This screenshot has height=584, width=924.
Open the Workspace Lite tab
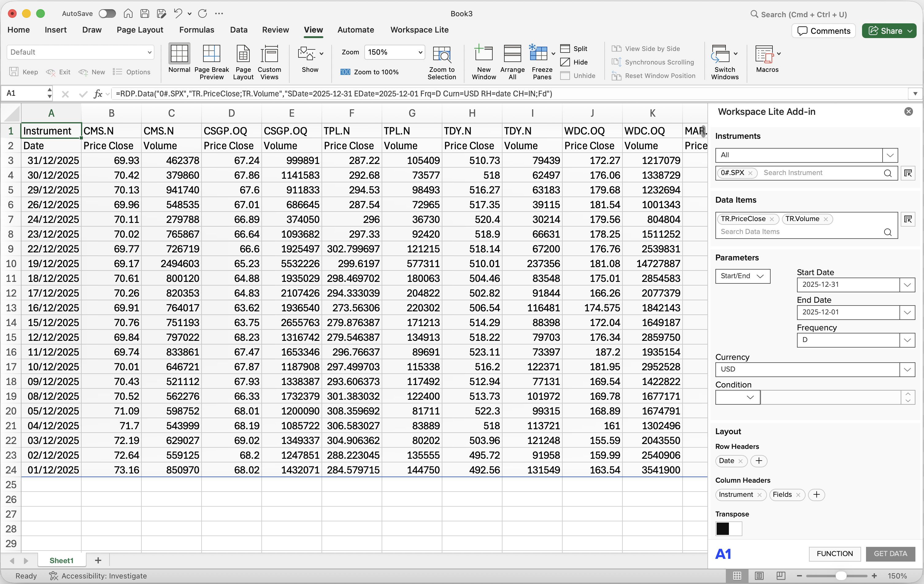pos(419,30)
